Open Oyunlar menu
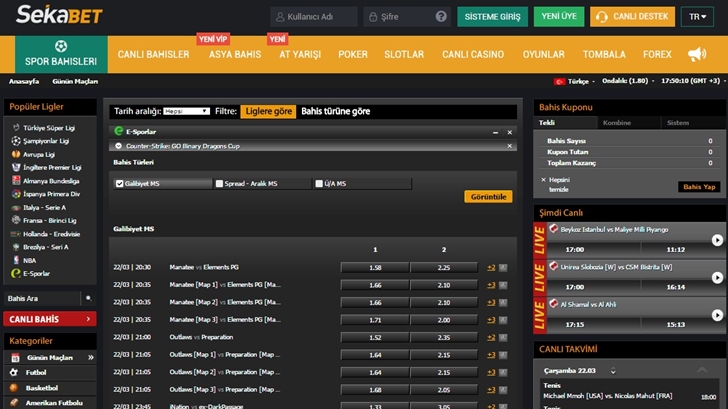The image size is (728, 409). (x=543, y=55)
